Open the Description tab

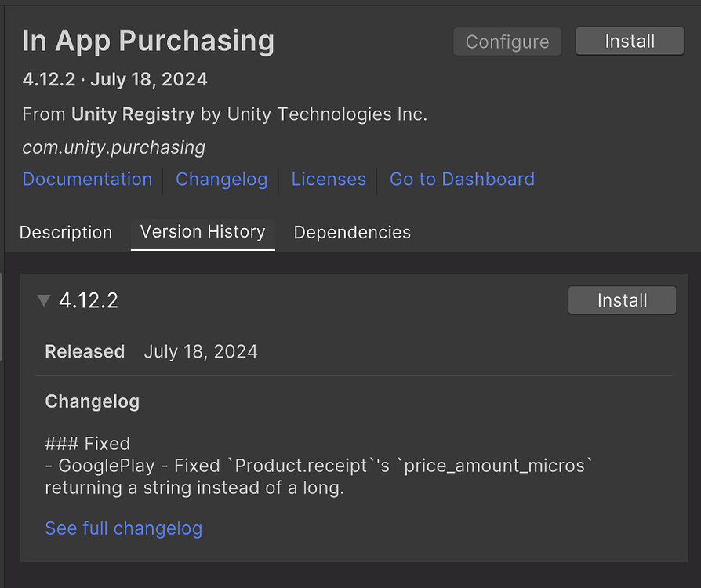[66, 232]
